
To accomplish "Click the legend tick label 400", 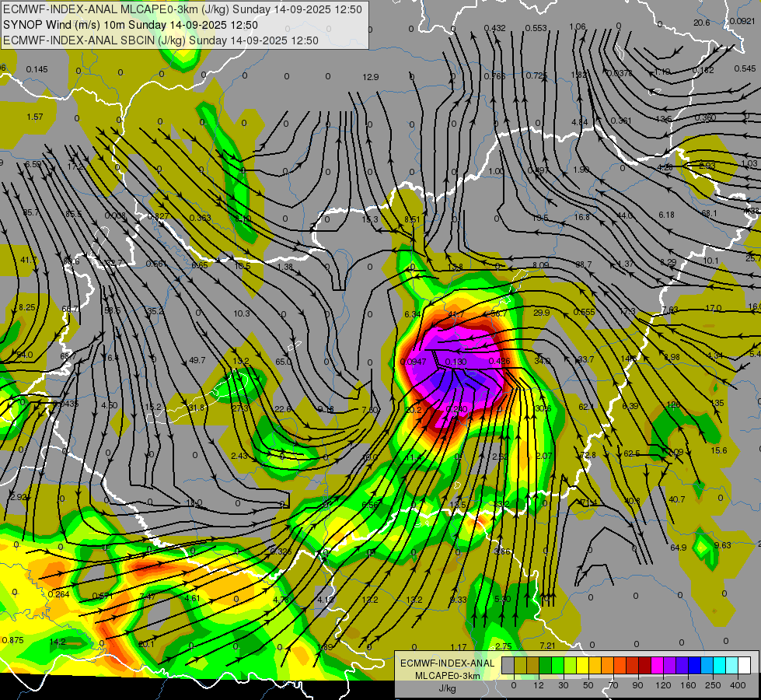I will point(738,685).
